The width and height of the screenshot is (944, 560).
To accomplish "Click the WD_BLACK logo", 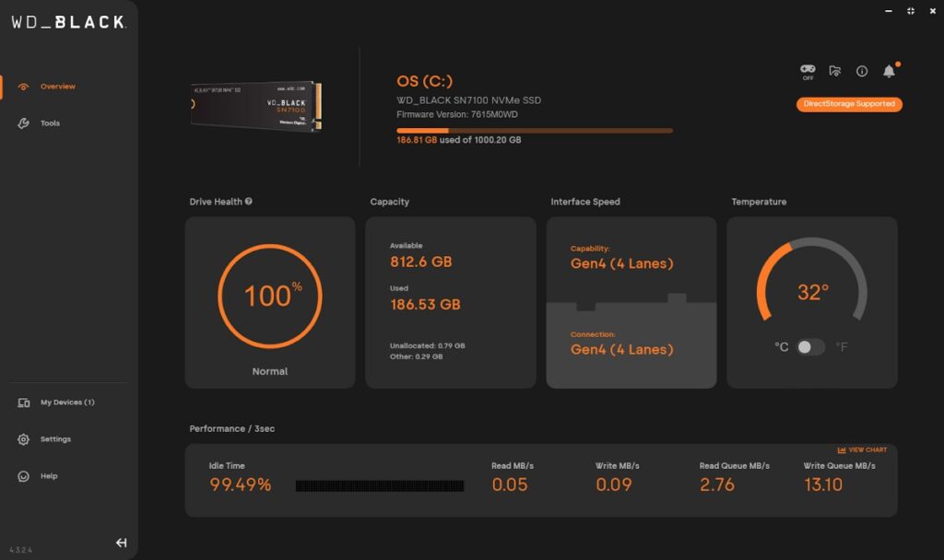I will click(68, 22).
